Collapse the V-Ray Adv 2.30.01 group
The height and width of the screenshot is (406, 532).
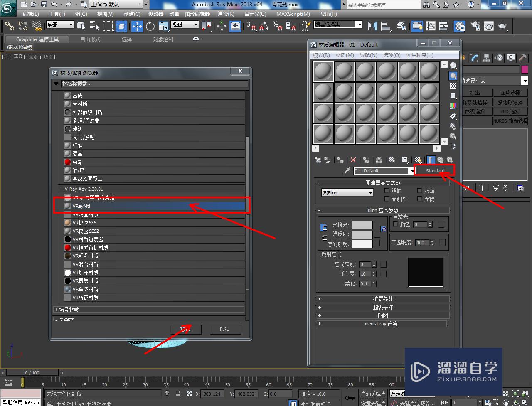click(x=152, y=189)
